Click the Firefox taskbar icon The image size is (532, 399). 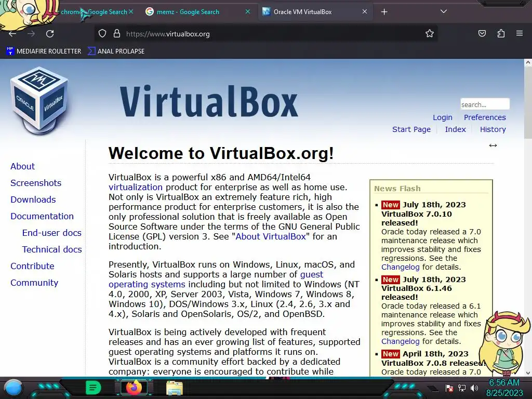tap(134, 388)
